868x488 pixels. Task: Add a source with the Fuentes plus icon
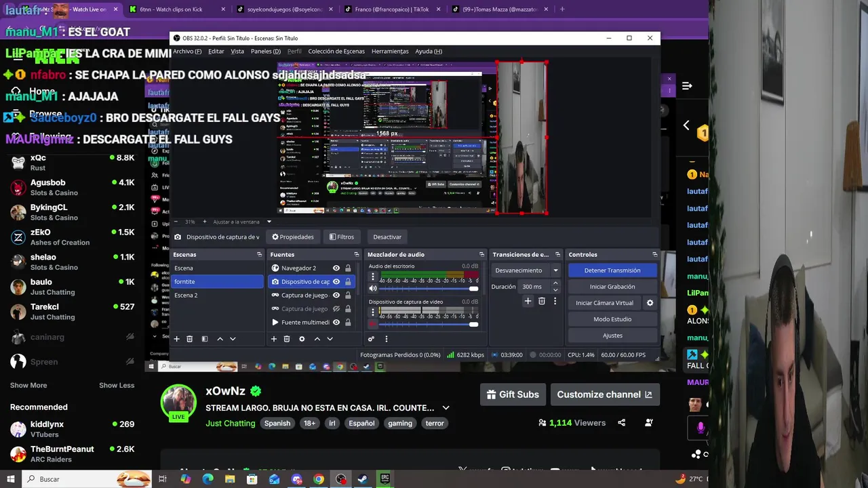[274, 339]
